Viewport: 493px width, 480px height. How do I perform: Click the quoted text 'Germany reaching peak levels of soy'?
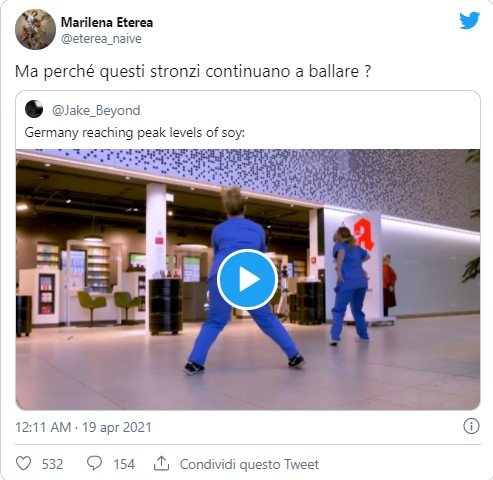[x=135, y=133]
